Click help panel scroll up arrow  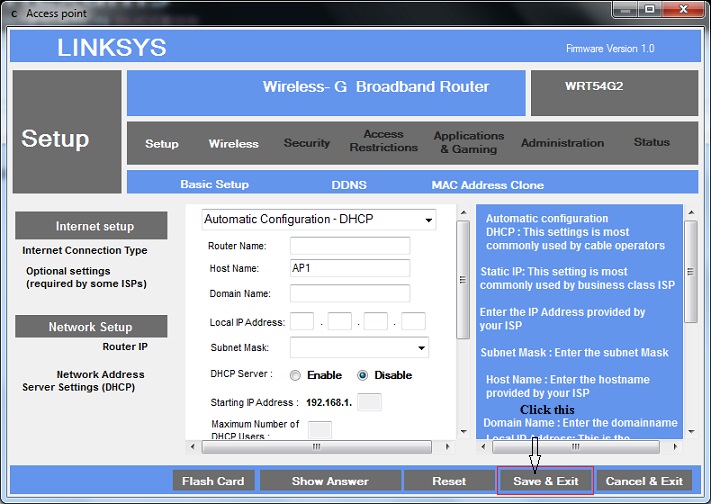[x=691, y=212]
